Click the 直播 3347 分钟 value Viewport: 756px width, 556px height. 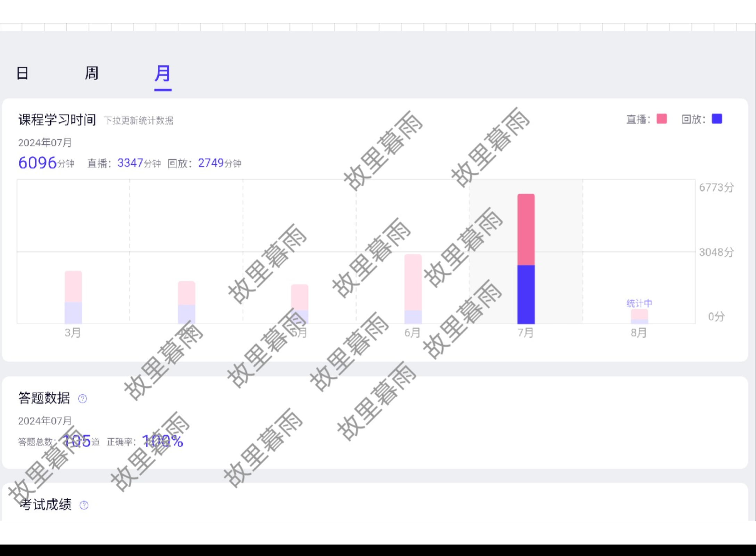point(139,163)
